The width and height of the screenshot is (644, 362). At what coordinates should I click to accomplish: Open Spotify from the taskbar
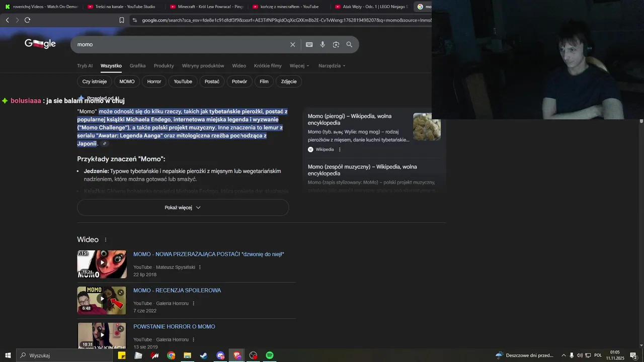pyautogui.click(x=270, y=355)
